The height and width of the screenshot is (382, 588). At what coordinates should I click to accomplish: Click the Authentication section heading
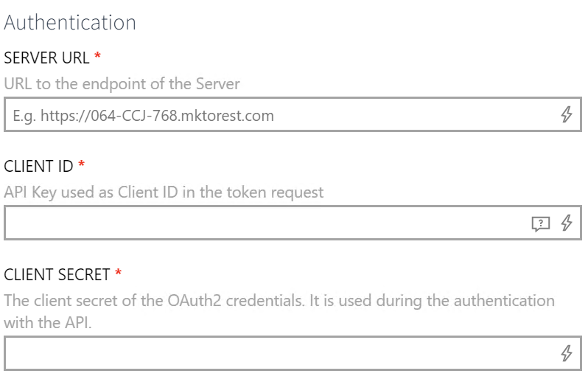pyautogui.click(x=70, y=22)
